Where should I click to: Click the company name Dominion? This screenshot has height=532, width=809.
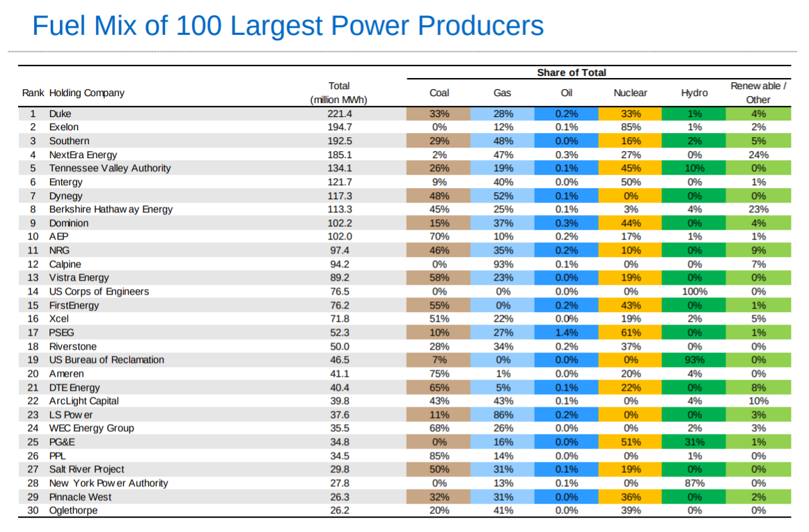click(69, 224)
